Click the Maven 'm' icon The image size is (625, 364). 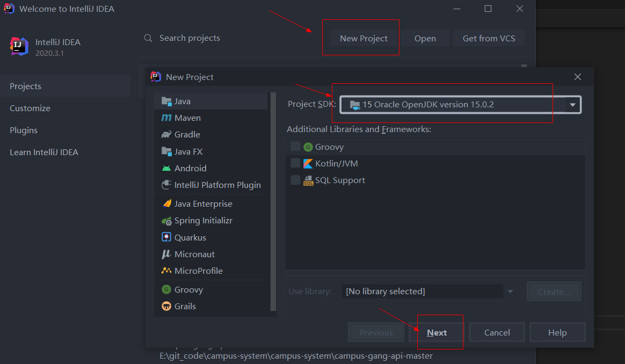tap(166, 118)
